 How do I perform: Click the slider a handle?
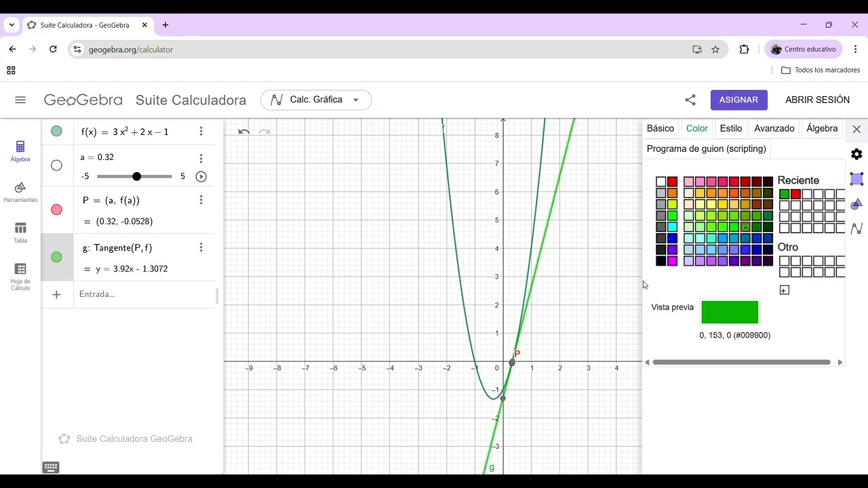pos(137,176)
